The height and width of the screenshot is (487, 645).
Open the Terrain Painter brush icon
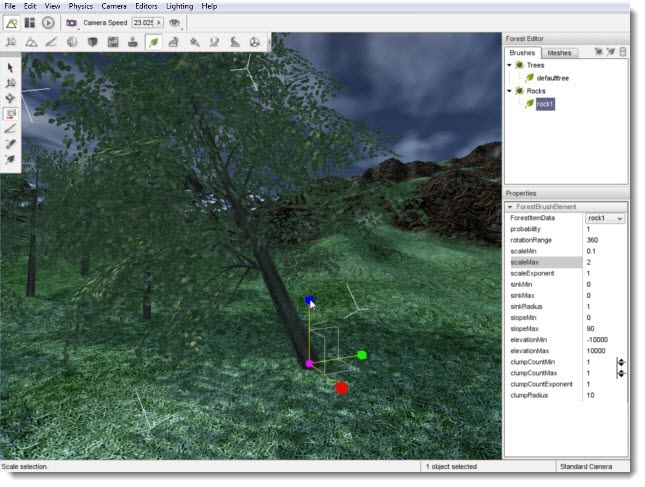coord(51,42)
